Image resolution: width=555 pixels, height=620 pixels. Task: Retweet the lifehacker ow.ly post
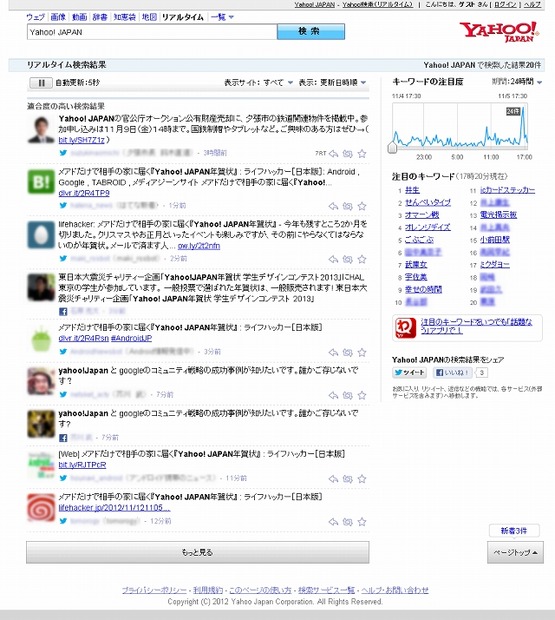[347, 259]
